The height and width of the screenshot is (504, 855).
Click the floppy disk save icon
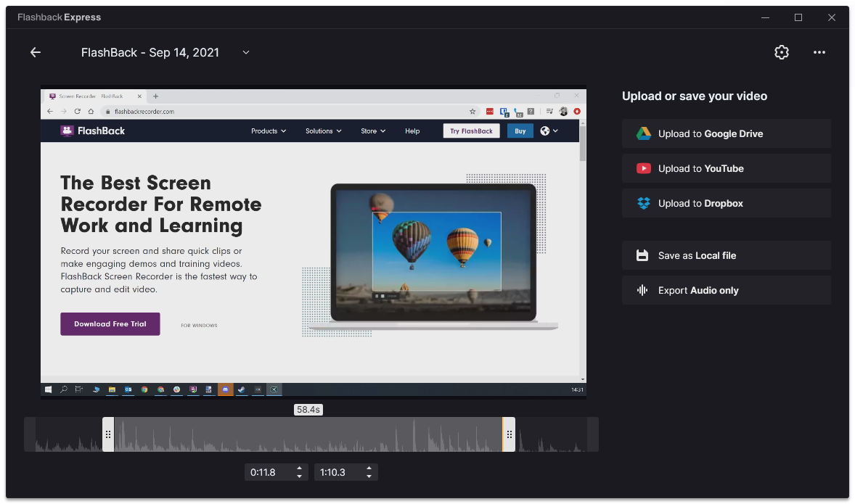tap(642, 255)
